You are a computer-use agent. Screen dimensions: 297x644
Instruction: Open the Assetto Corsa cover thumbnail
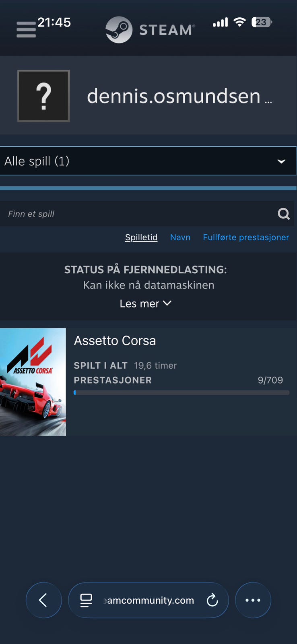coord(33,382)
